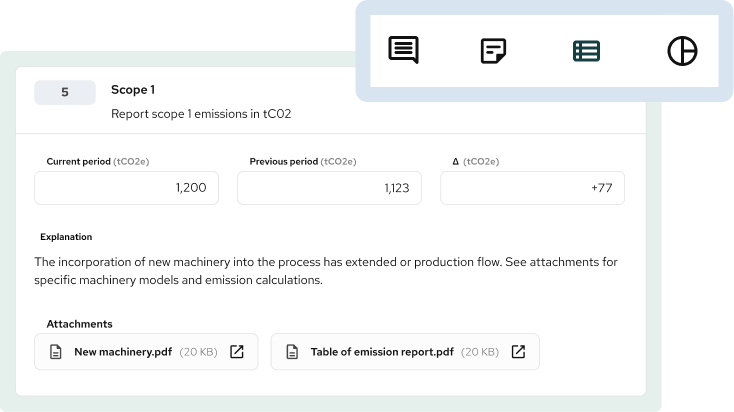Click the Current period field showing 1,200

tap(126, 188)
